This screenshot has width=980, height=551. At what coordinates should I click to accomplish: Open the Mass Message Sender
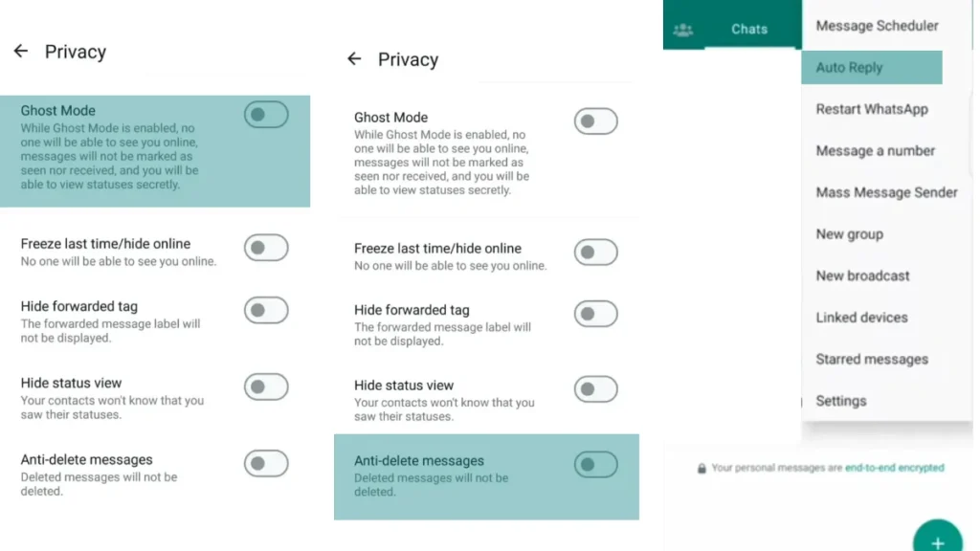tap(886, 192)
